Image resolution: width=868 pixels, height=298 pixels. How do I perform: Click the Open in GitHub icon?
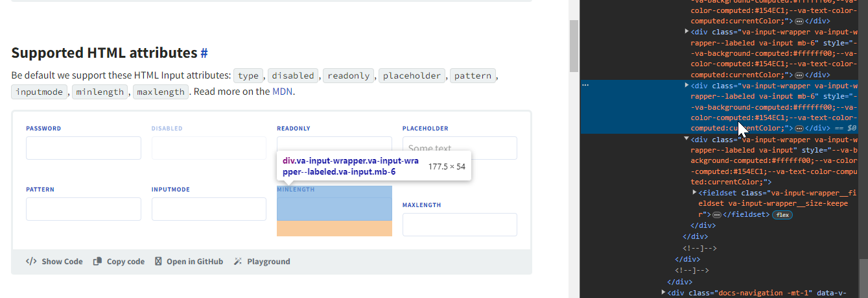[x=158, y=262]
